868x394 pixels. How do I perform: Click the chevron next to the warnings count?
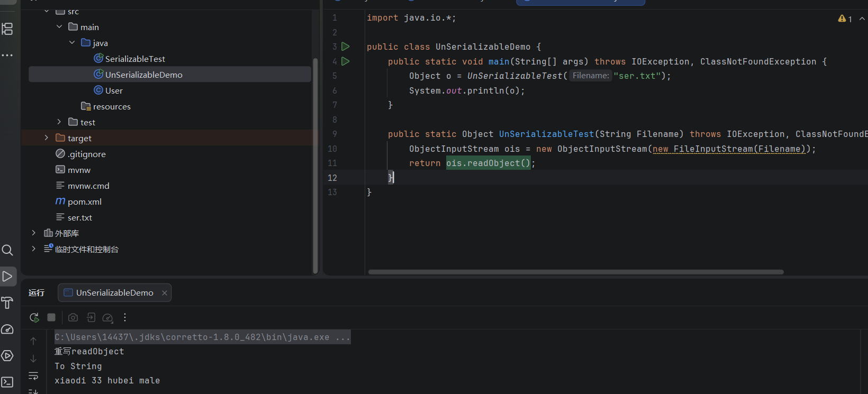pos(862,19)
